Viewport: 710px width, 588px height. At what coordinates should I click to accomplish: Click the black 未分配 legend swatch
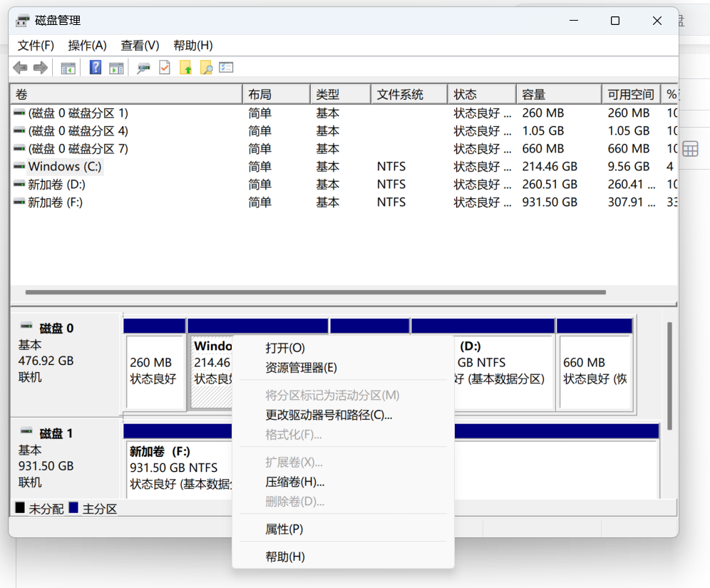pos(20,508)
